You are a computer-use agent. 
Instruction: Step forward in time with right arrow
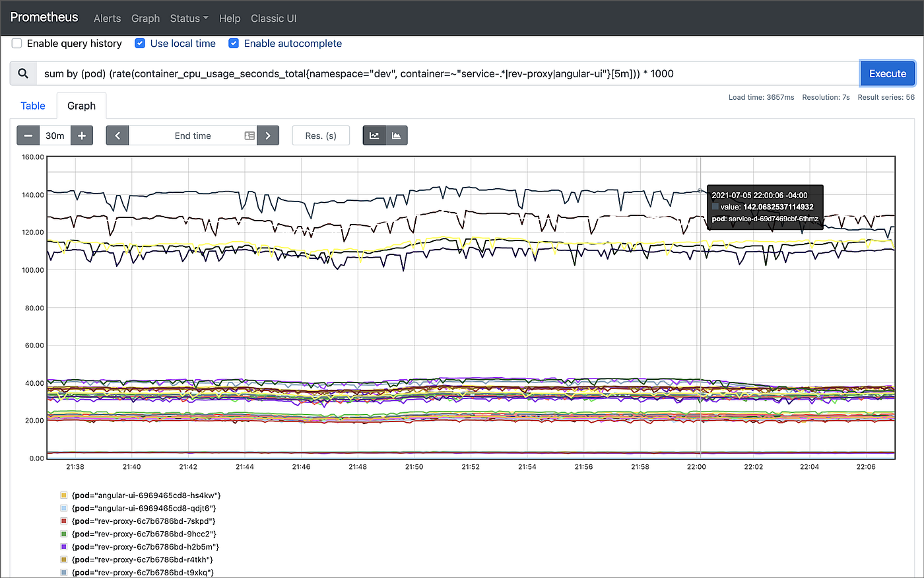coord(267,135)
